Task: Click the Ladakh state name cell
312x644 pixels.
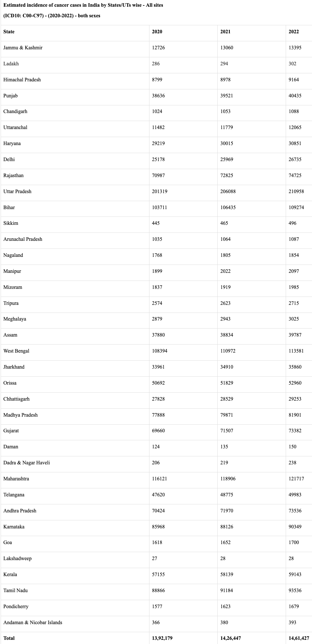Action: [x=11, y=64]
